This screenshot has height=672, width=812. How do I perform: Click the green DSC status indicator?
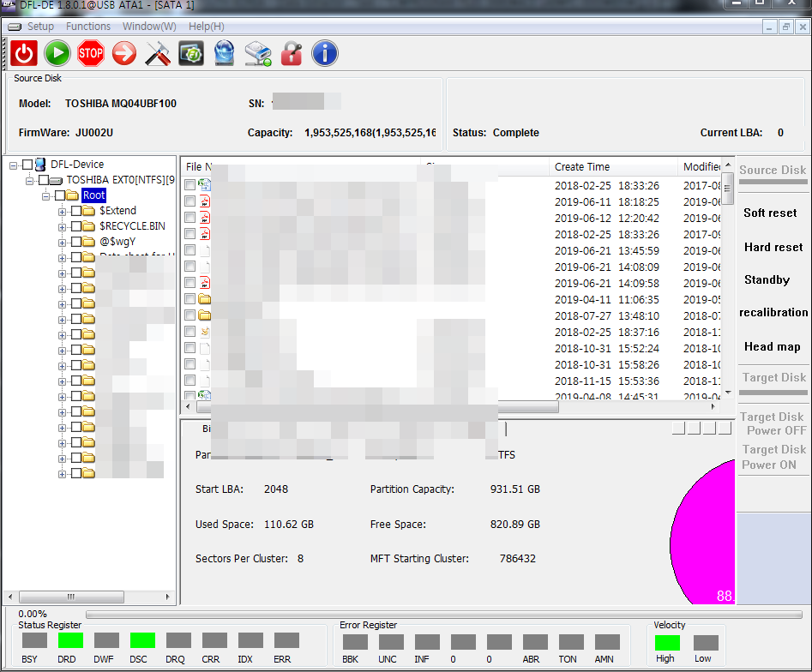[x=142, y=640]
